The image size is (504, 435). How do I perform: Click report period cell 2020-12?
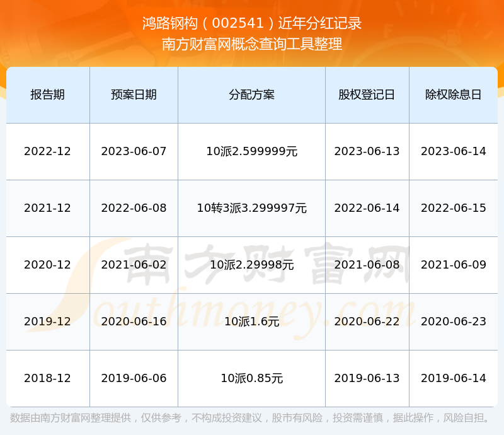48,265
